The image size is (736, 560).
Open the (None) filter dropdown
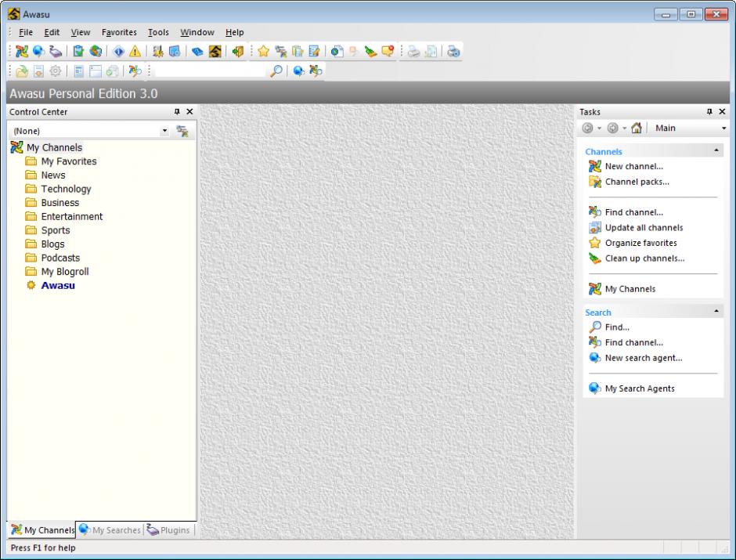pos(164,131)
